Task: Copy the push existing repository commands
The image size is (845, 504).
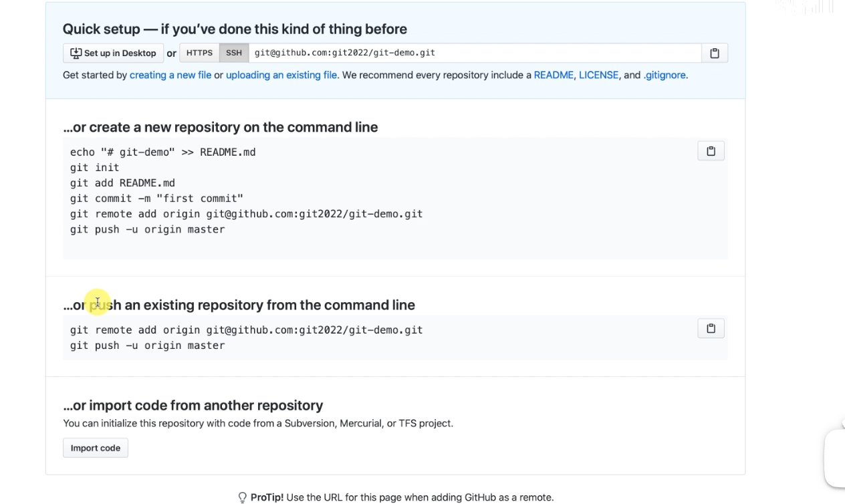Action: tap(711, 328)
